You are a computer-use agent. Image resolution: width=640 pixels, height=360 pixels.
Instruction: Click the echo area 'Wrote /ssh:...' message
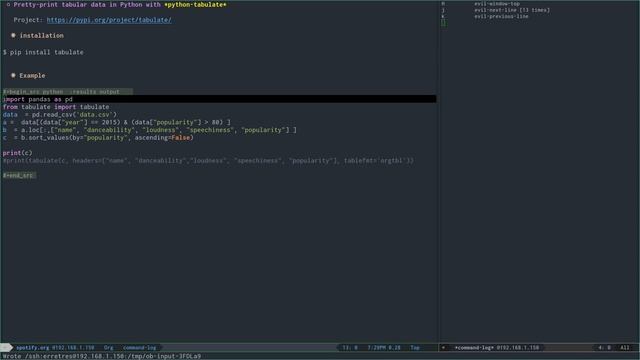click(x=102, y=356)
